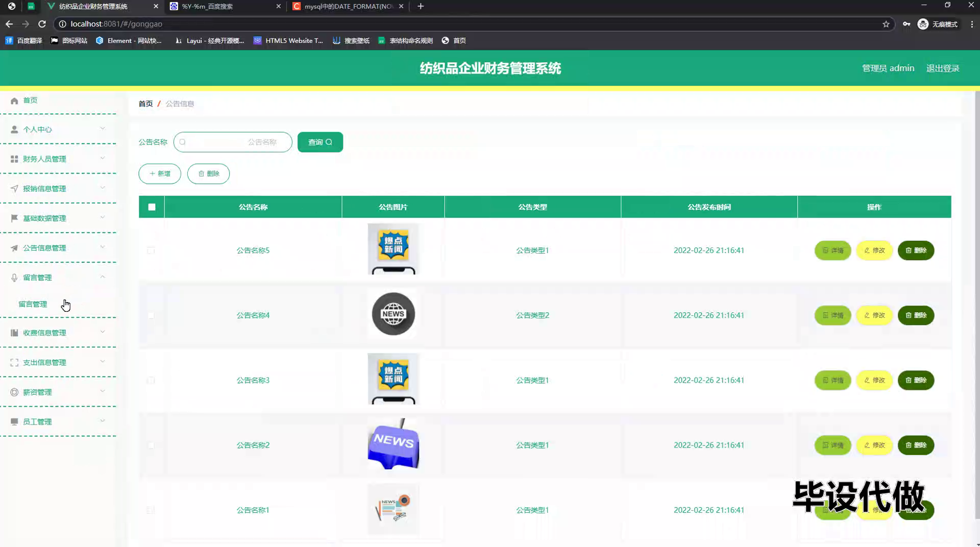Open the browser three-dot menu
Screen dimensions: 980x547
pyautogui.click(x=971, y=24)
